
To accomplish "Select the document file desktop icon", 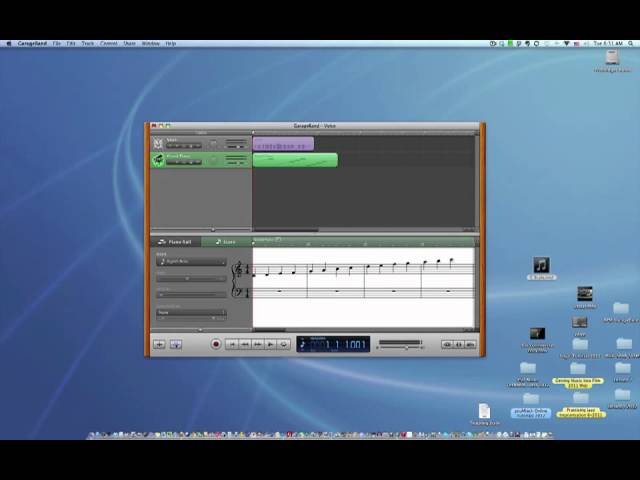I will click(x=484, y=411).
